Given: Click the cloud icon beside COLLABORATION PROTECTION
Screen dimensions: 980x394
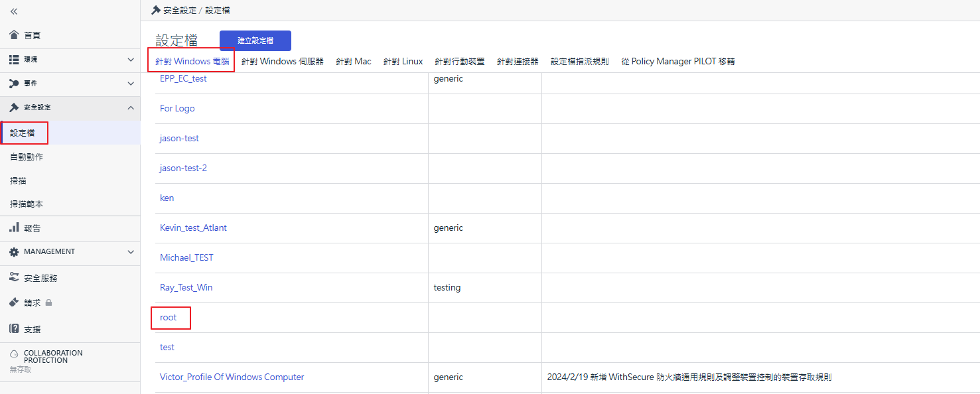Looking at the screenshot, I should click(x=15, y=354).
